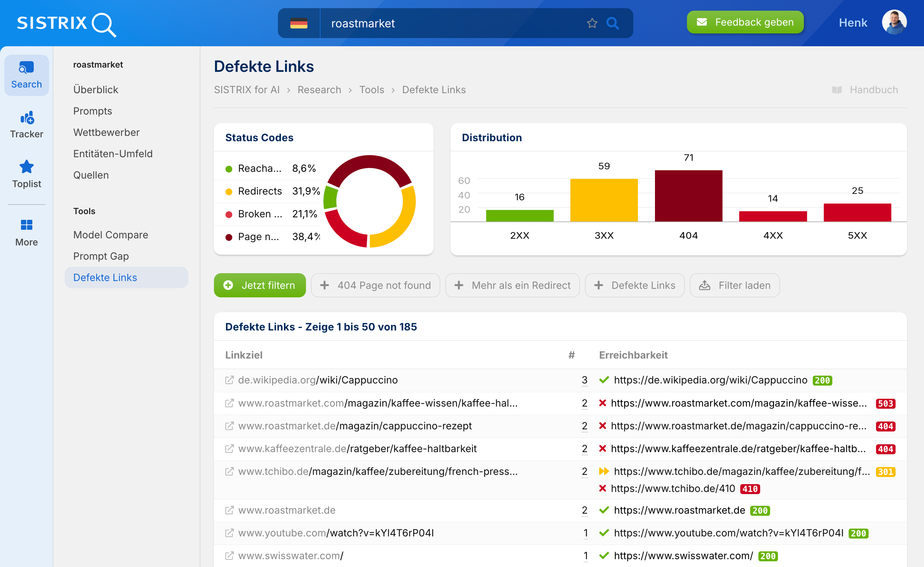Click the blue magnifier search icon

pos(612,23)
